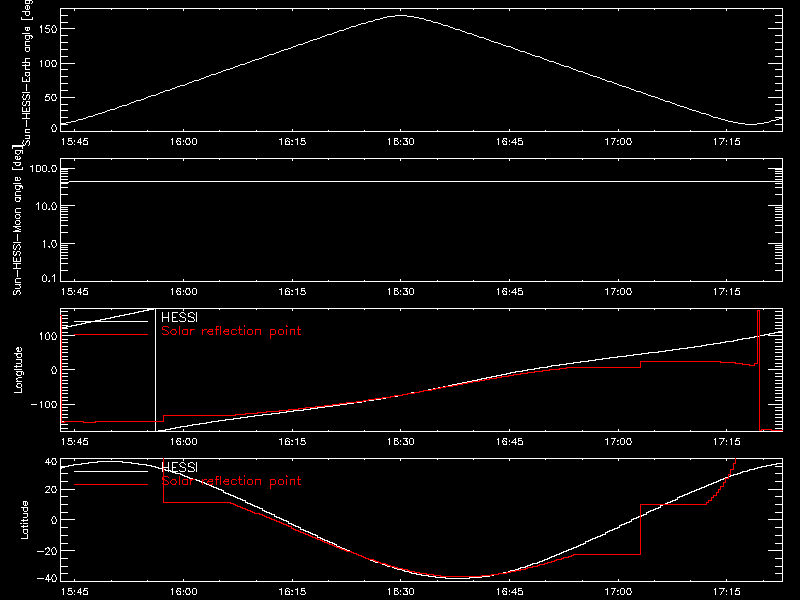Click 16:30 time label under Earth angle plot

(x=401, y=142)
